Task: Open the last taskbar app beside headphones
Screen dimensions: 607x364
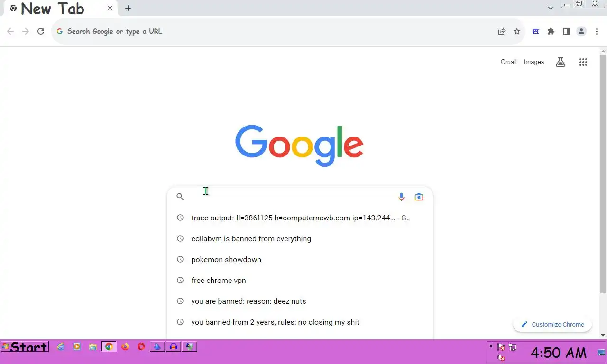Action: [x=190, y=347]
